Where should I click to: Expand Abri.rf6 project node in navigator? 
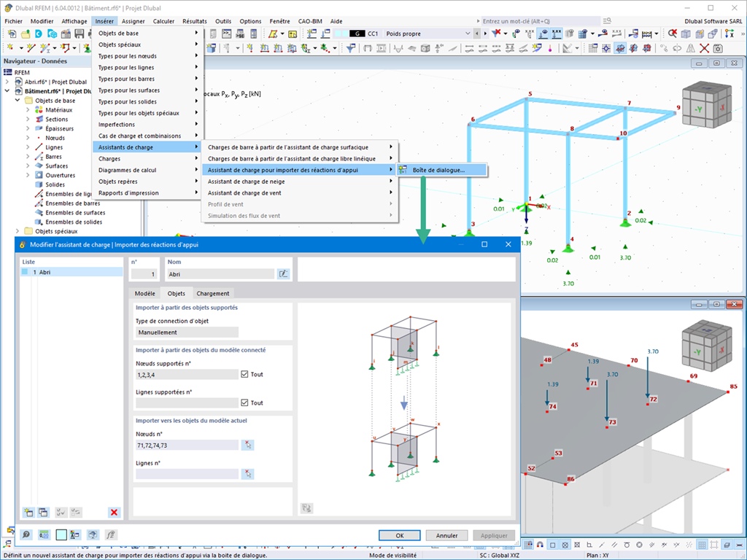click(x=7, y=82)
